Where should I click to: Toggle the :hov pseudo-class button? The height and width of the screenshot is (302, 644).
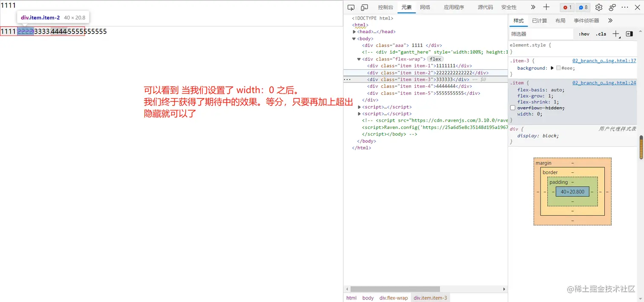pos(584,34)
